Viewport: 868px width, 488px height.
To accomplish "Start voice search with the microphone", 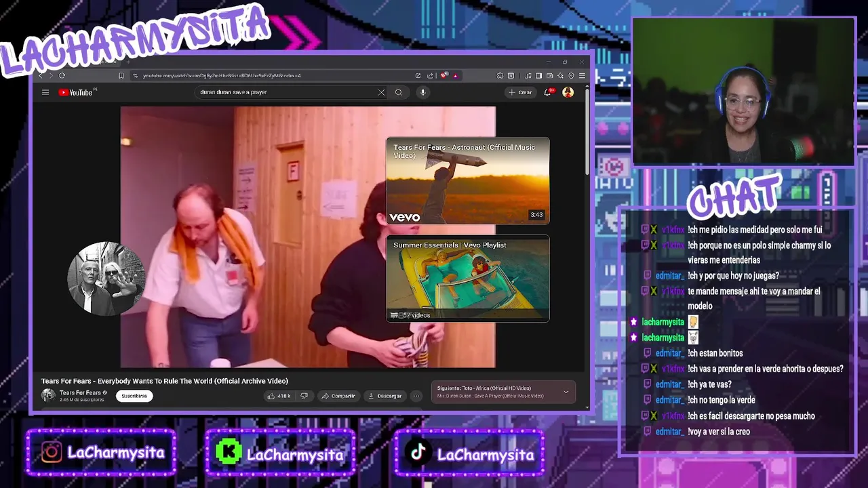I will 422,92.
